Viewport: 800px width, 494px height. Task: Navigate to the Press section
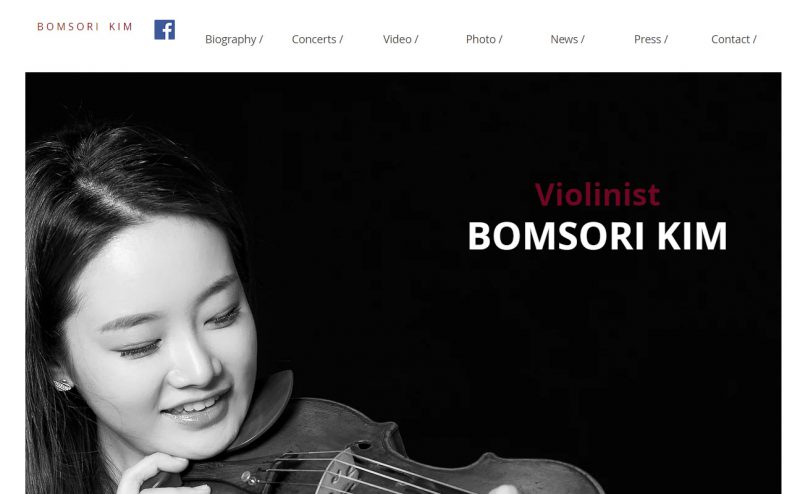click(651, 39)
